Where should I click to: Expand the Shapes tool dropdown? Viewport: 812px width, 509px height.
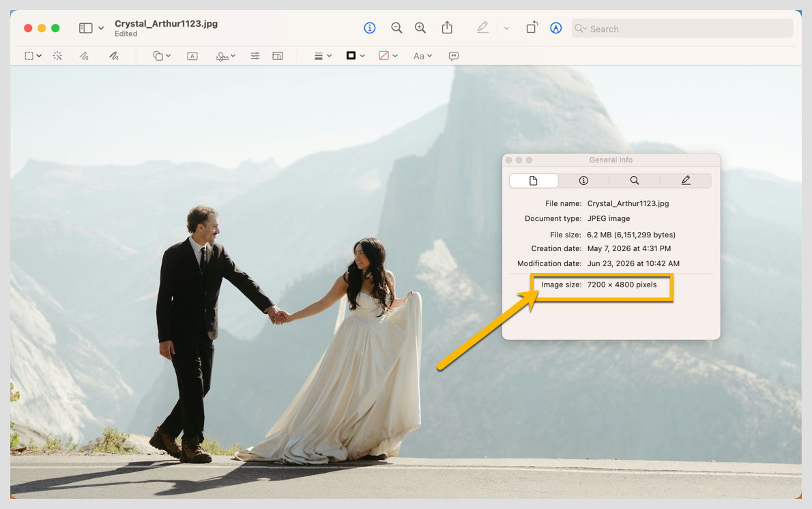point(162,56)
